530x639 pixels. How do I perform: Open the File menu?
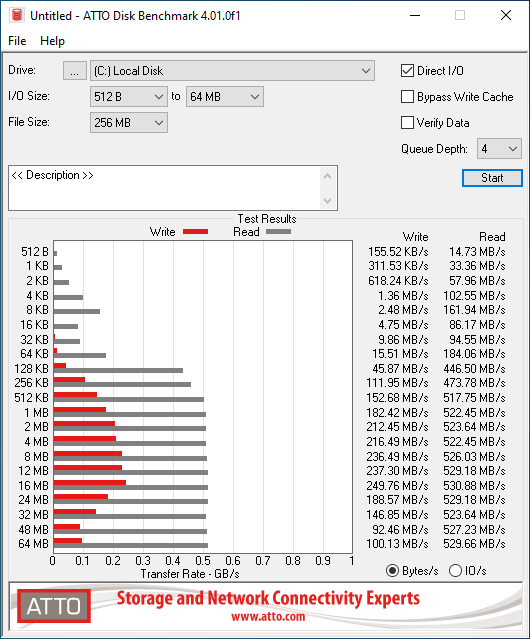click(x=17, y=41)
